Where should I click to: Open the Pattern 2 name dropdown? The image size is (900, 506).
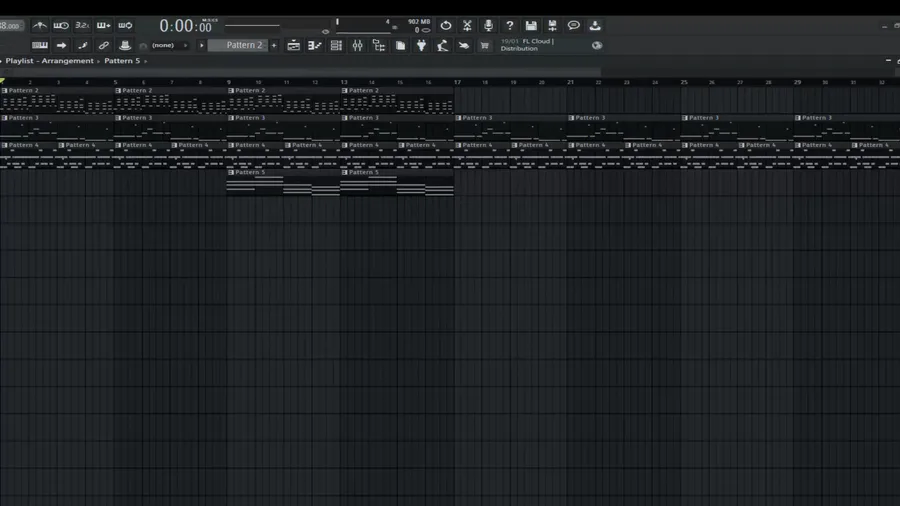point(238,45)
